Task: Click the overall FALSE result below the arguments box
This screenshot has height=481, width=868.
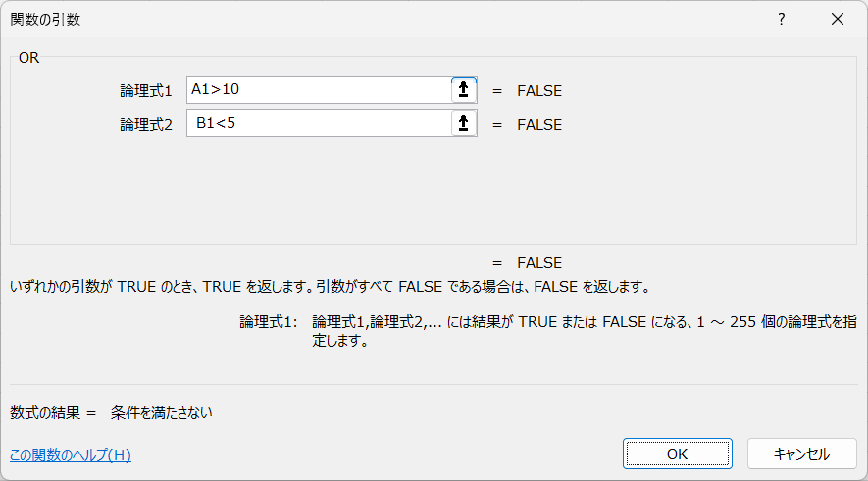Action: point(539,263)
